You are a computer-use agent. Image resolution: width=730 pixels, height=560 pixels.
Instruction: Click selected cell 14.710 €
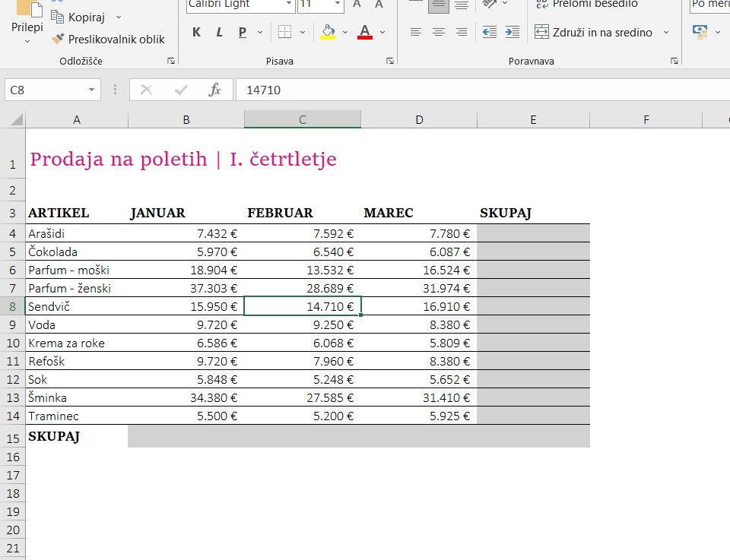(x=303, y=306)
